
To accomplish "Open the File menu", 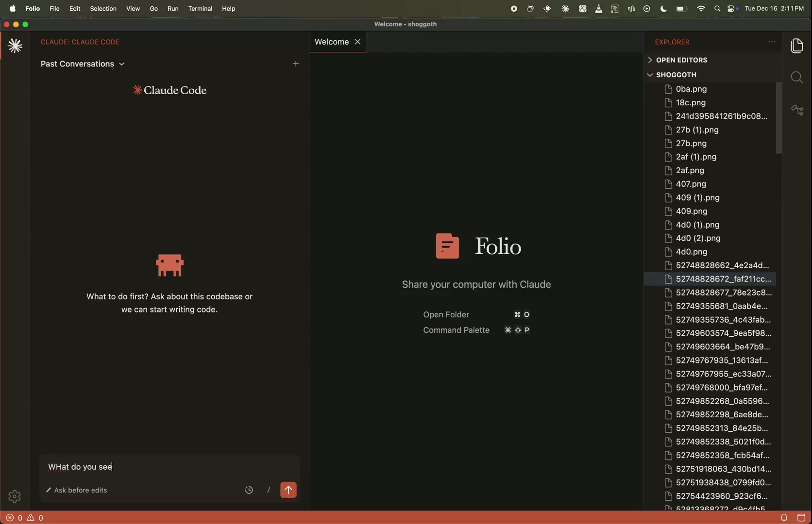I will coord(54,9).
